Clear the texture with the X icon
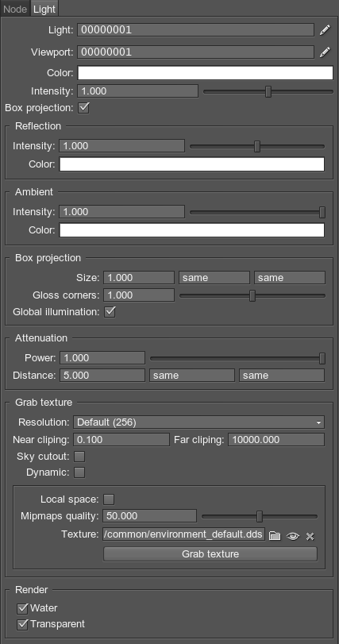The image size is (339, 644). point(310,536)
